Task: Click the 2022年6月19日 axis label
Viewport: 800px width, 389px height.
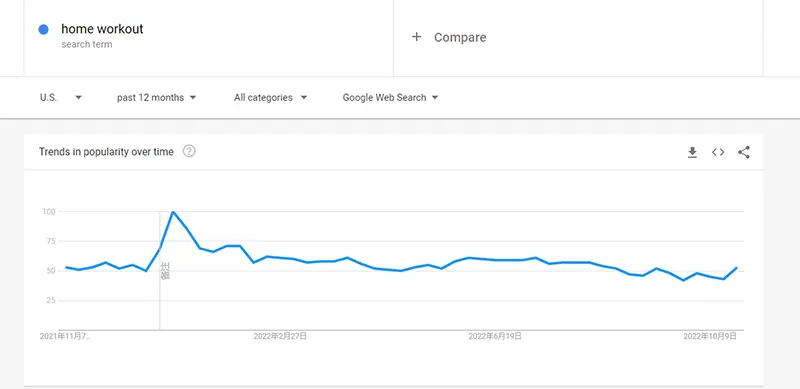Action: (495, 336)
